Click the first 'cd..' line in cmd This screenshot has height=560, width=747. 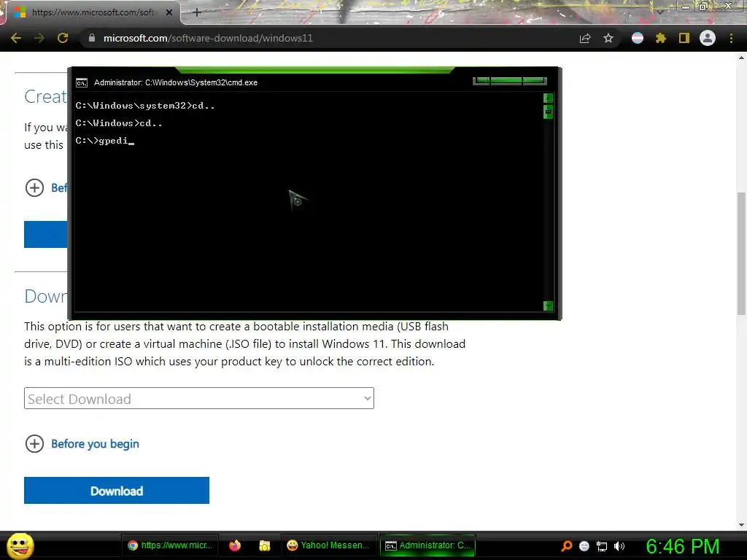145,105
